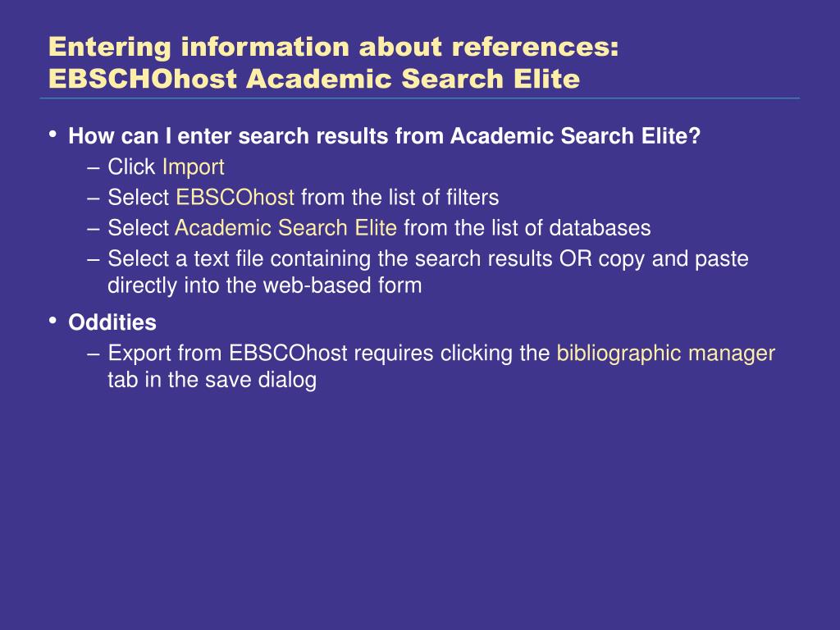The height and width of the screenshot is (630, 840).
Task: Select the title line "EBSCHOhost Academic Search Elite"
Action: [x=314, y=79]
